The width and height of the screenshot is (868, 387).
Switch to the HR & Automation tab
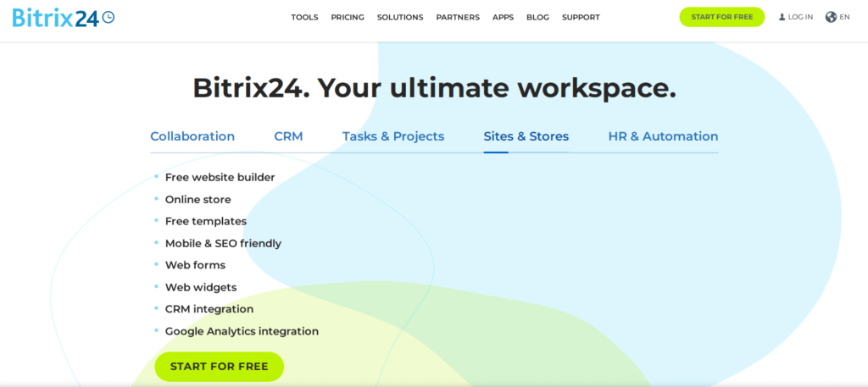pos(663,136)
